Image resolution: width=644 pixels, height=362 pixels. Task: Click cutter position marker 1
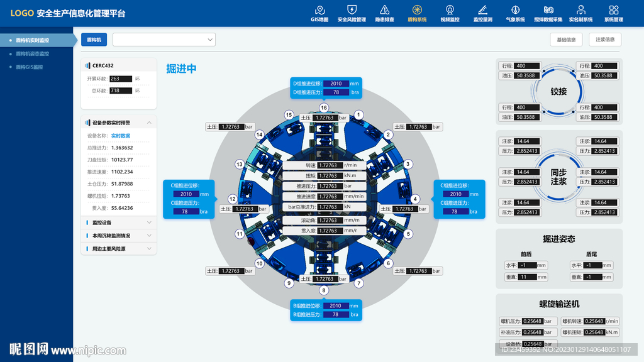click(x=358, y=115)
